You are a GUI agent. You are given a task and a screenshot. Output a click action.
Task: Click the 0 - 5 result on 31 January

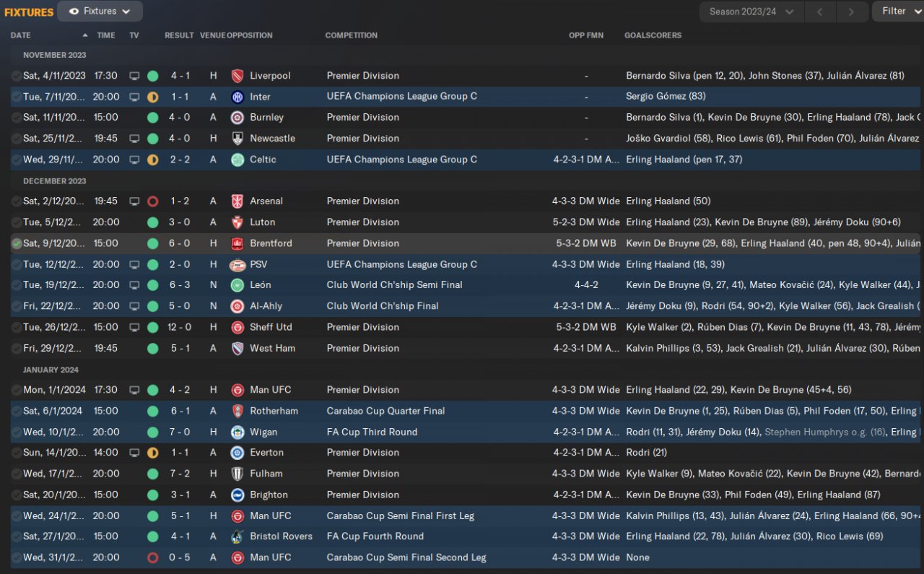click(180, 557)
